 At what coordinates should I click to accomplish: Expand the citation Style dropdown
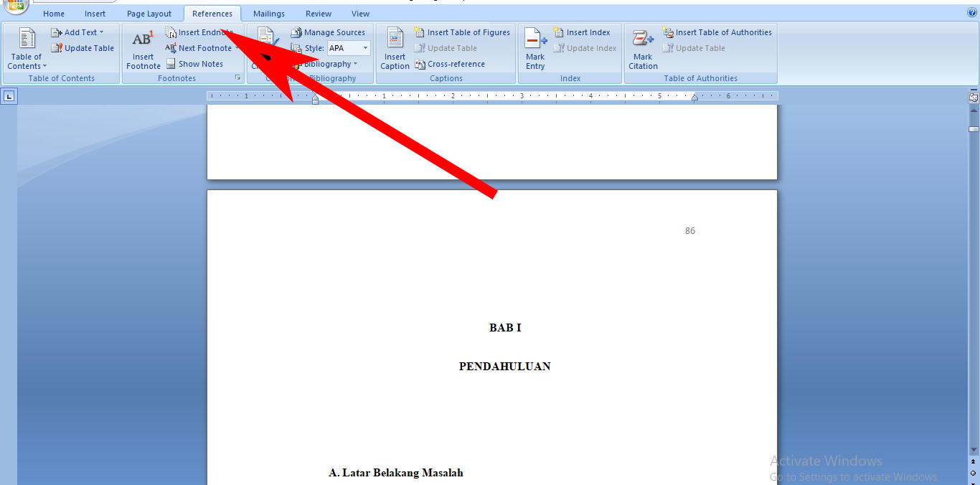click(x=365, y=48)
